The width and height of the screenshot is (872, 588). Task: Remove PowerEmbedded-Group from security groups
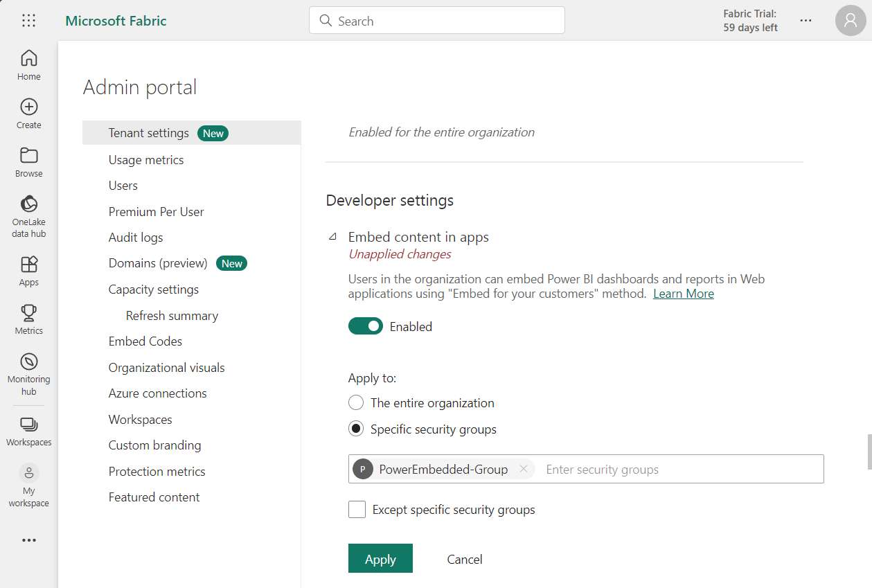[x=524, y=469]
